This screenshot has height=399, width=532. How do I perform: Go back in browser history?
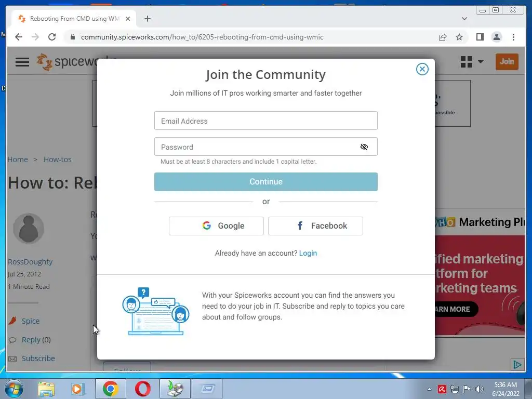coord(19,37)
